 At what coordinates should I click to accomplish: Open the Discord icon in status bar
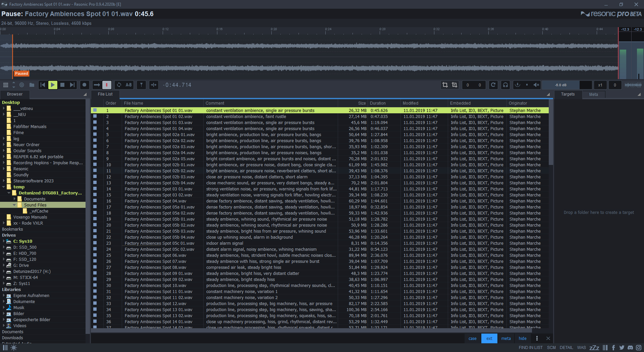click(630, 348)
